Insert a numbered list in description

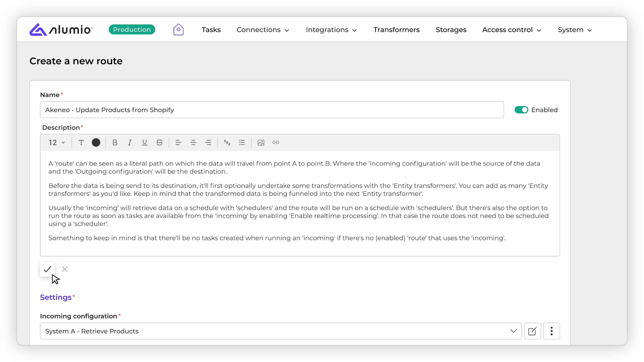tap(227, 142)
